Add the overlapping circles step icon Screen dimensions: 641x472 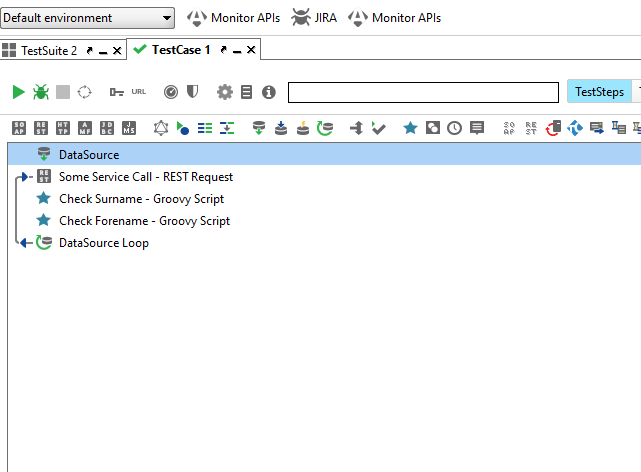click(x=433, y=128)
